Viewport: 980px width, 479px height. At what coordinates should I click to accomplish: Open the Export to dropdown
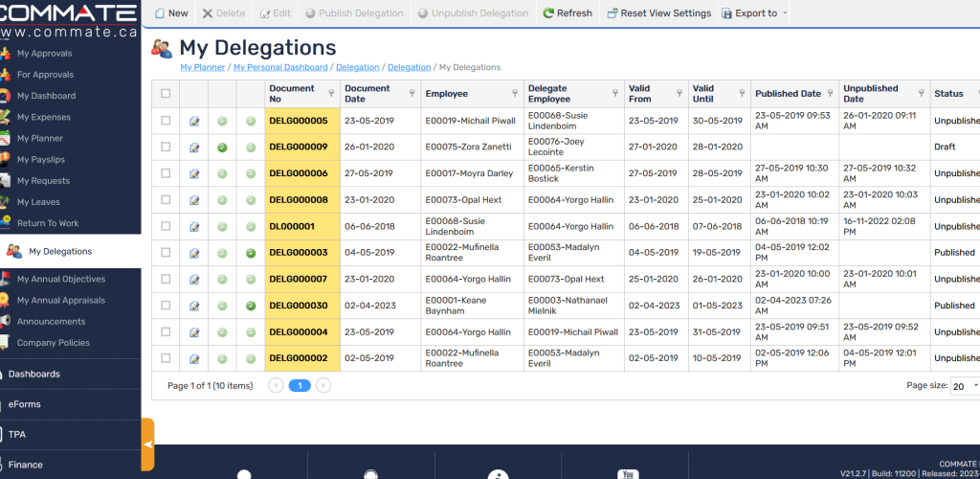(754, 13)
